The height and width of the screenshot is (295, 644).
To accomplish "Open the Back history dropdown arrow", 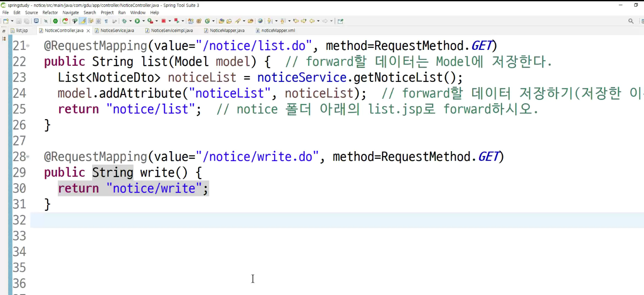I will pos(318,21).
